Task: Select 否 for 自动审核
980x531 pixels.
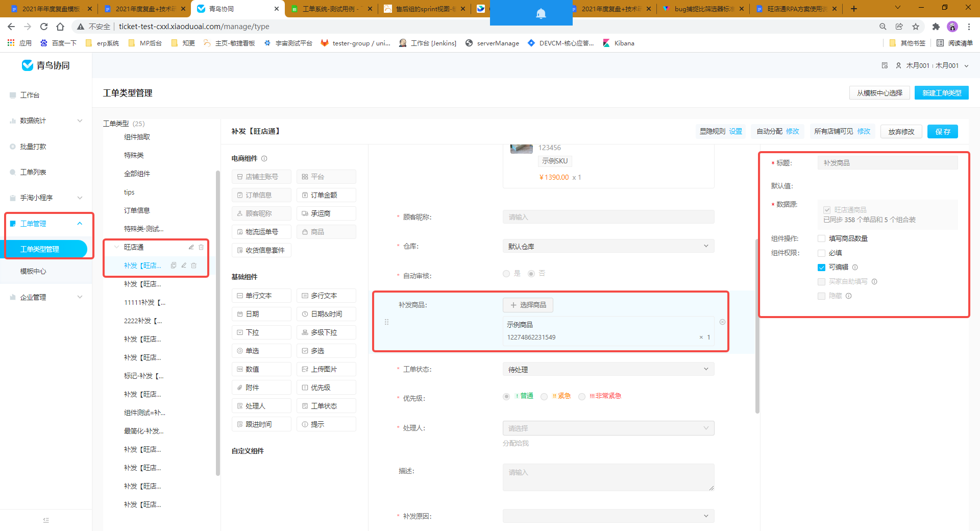Action: click(x=531, y=274)
